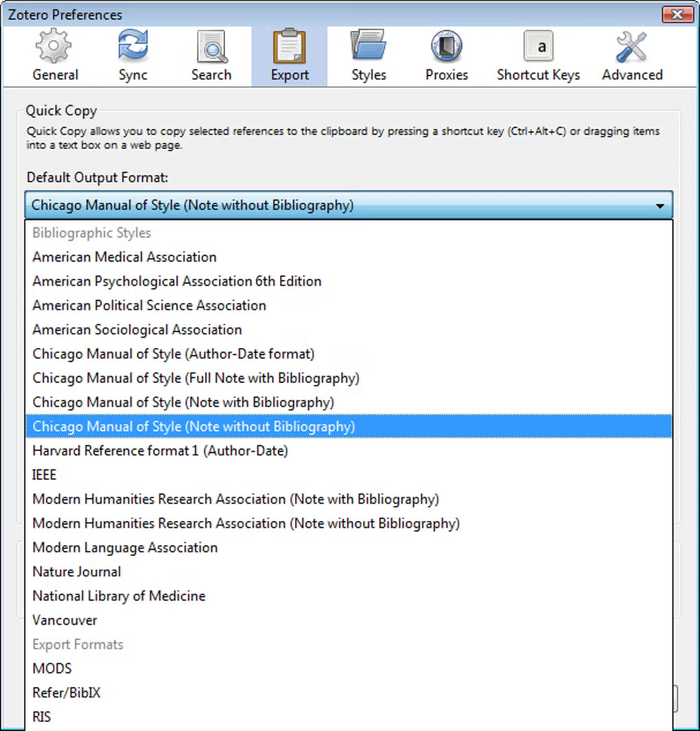Choose MODS export format
700x731 pixels.
click(349, 669)
